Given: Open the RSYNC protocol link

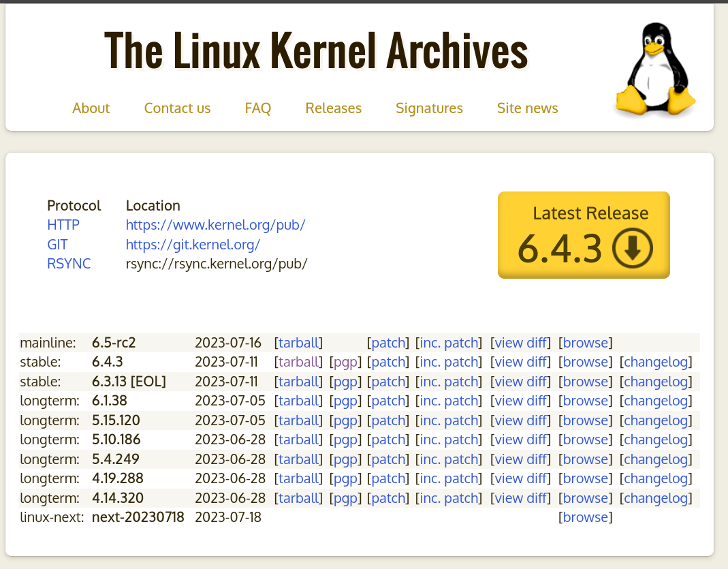Looking at the screenshot, I should click(x=69, y=263).
